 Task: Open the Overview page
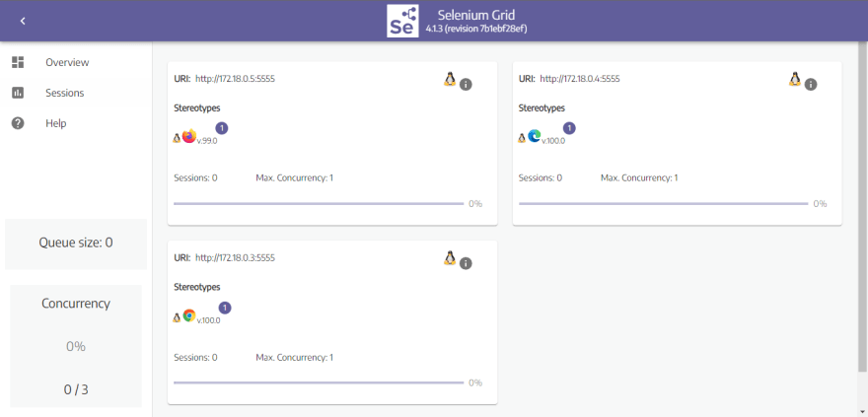click(x=67, y=62)
